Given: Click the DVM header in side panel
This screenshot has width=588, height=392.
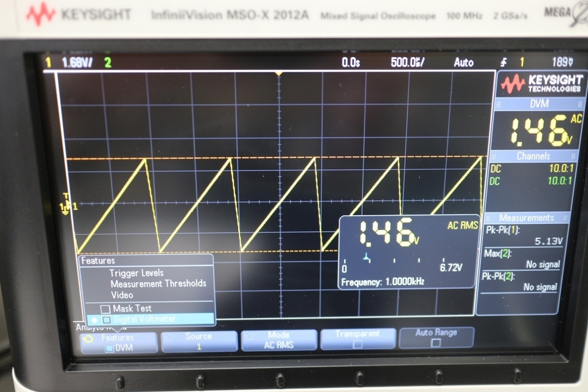Looking at the screenshot, I should (539, 104).
